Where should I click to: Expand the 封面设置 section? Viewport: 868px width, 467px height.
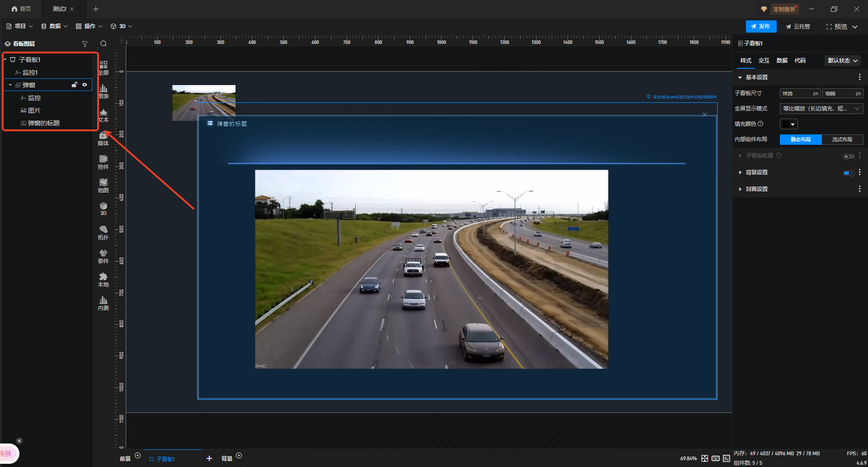[x=756, y=189]
